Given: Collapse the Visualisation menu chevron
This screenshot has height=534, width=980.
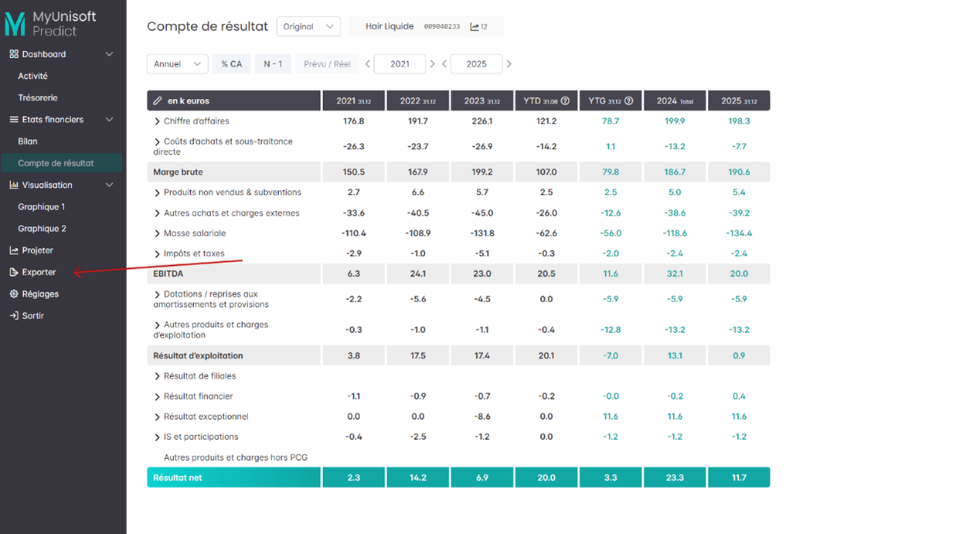Looking at the screenshot, I should click(109, 185).
